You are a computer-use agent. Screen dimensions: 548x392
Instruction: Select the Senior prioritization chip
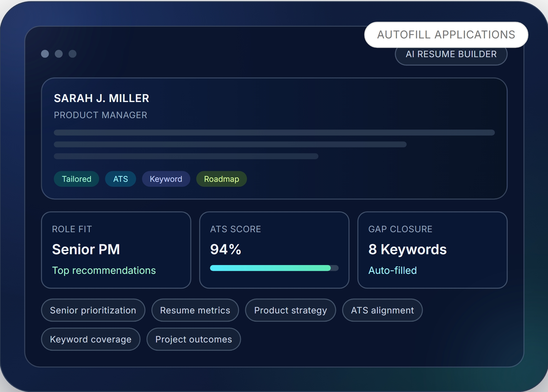(x=93, y=310)
